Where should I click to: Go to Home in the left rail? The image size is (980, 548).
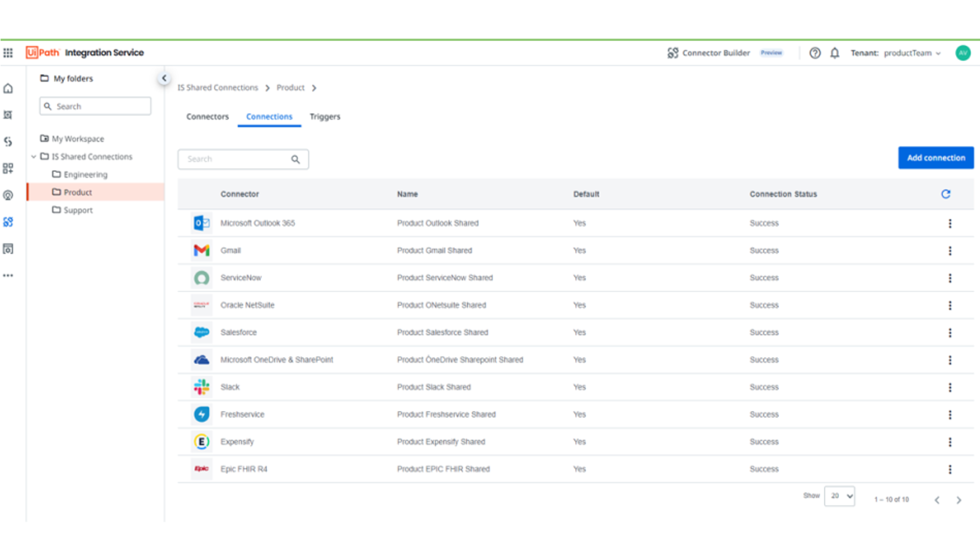(x=8, y=88)
